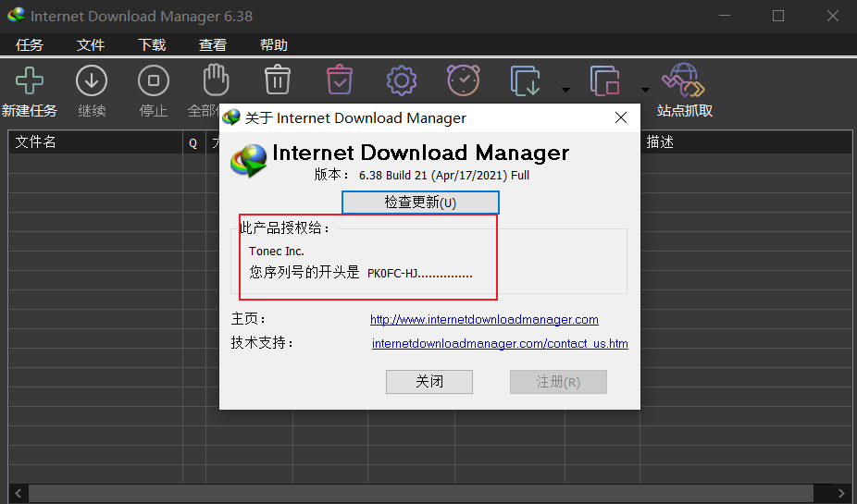Viewport: 857px width, 504px height.
Task: Open the 帮助 menu
Action: [274, 45]
